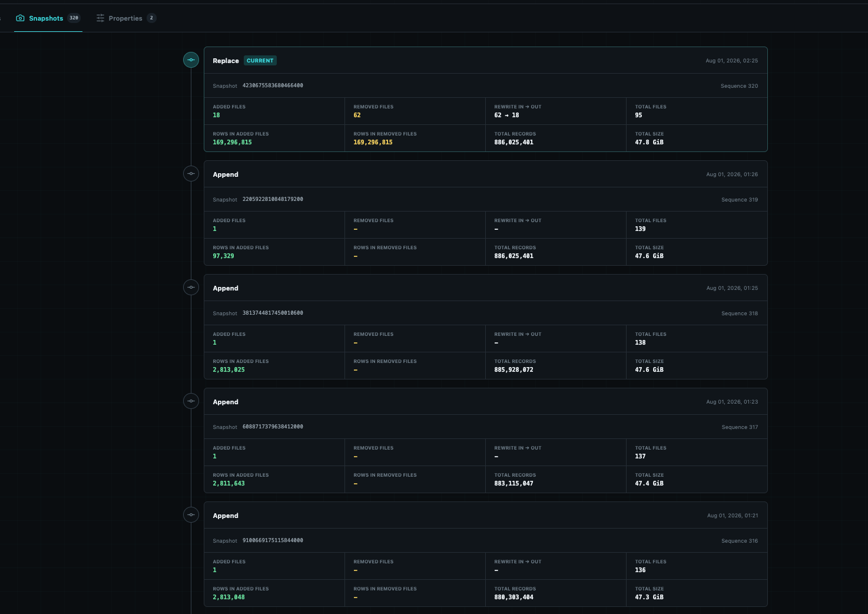Open the Snapshots tab
Screen dimensions: 868x614
point(48,18)
